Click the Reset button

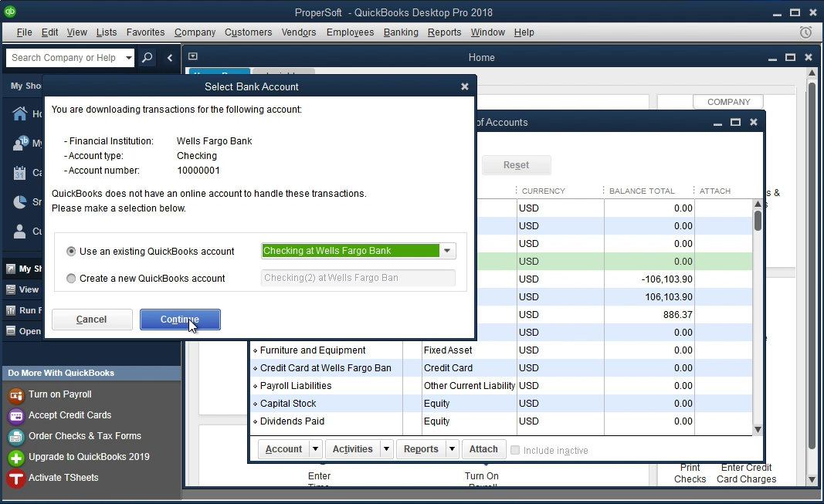pos(516,165)
